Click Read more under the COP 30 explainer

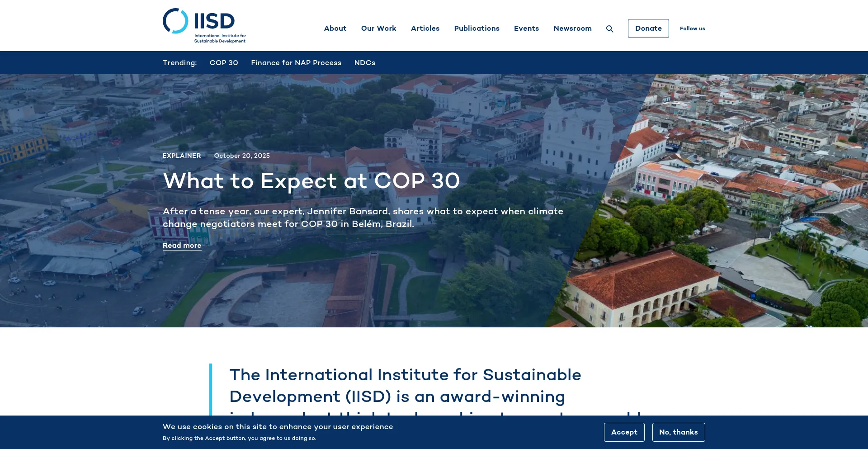[x=182, y=246]
